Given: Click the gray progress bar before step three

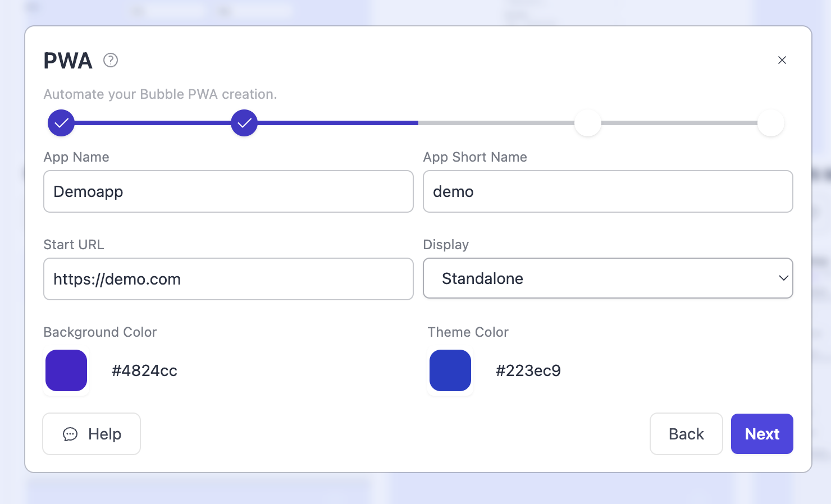Looking at the screenshot, I should click(x=496, y=123).
